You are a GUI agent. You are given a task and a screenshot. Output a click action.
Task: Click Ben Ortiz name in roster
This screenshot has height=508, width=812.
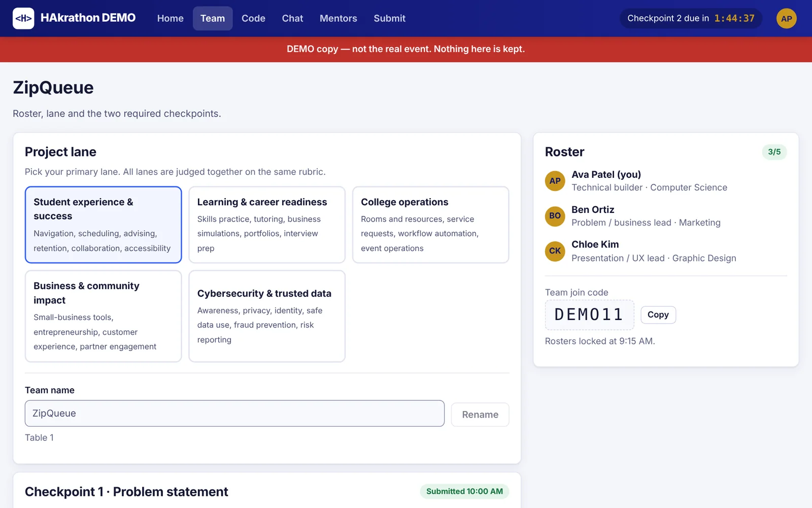click(x=593, y=209)
